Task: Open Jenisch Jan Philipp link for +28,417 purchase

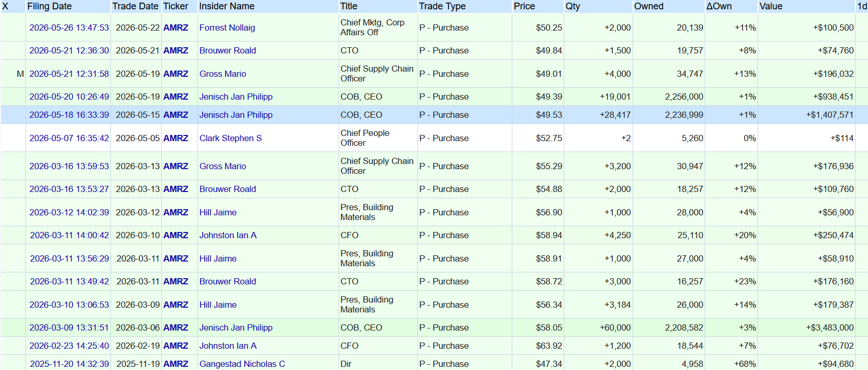Action: (x=236, y=115)
